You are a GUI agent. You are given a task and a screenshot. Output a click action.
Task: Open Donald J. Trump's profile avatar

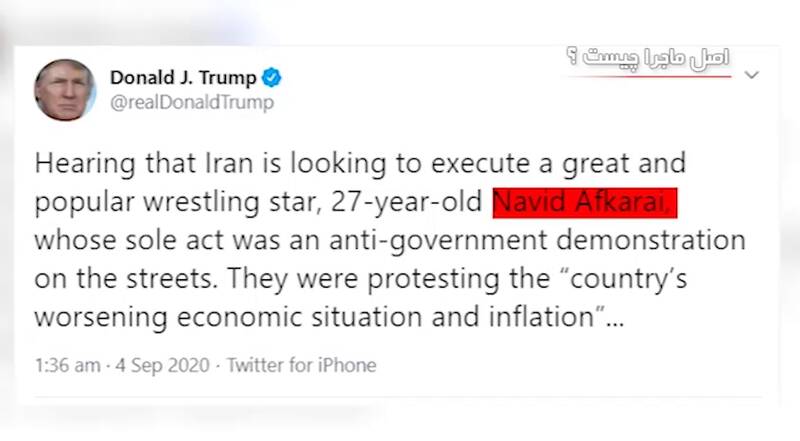64,90
